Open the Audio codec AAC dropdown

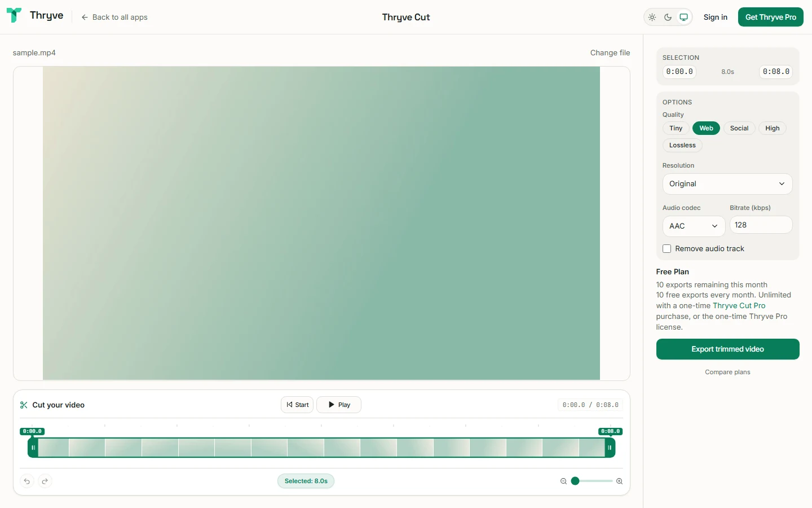694,226
